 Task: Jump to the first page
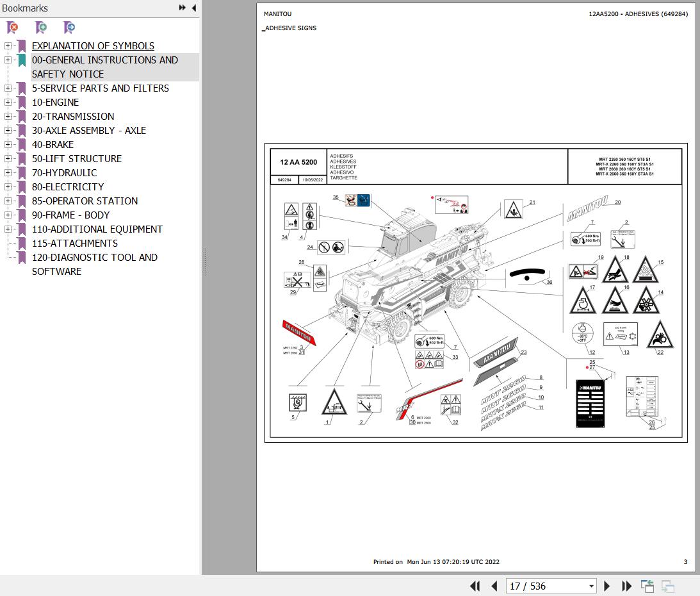pyautogui.click(x=475, y=586)
